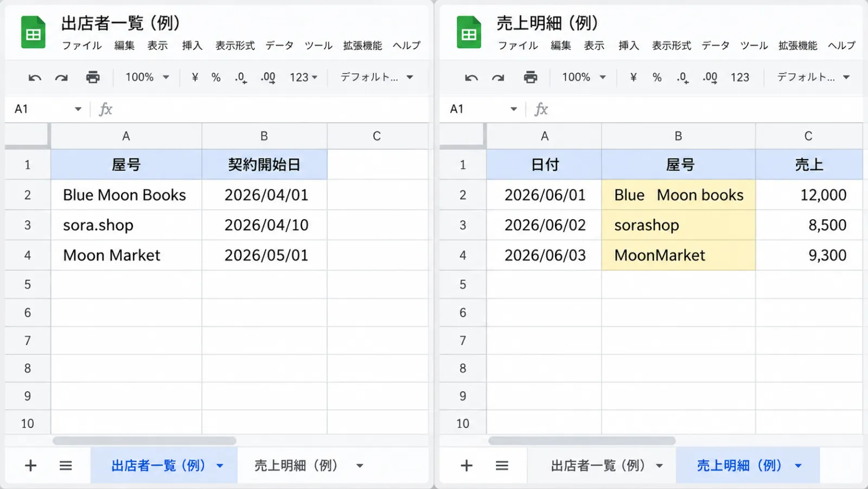
Task: Open all sheets list in right window
Action: pos(502,465)
